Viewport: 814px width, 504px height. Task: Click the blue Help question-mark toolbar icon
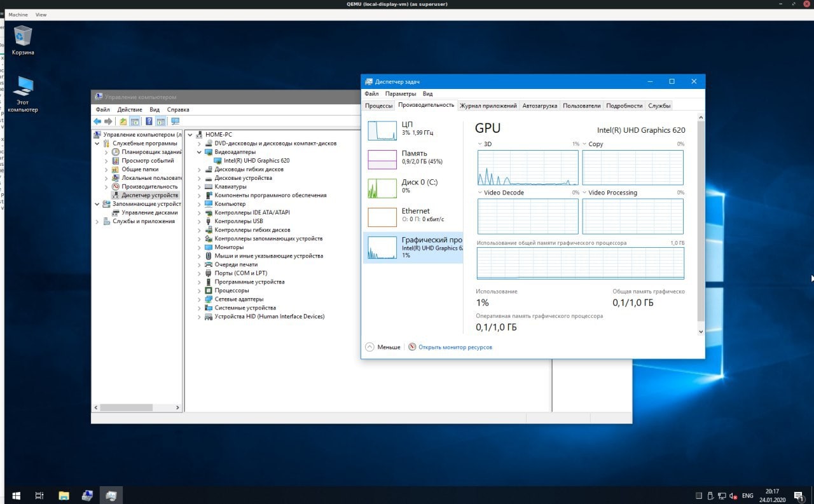click(149, 121)
